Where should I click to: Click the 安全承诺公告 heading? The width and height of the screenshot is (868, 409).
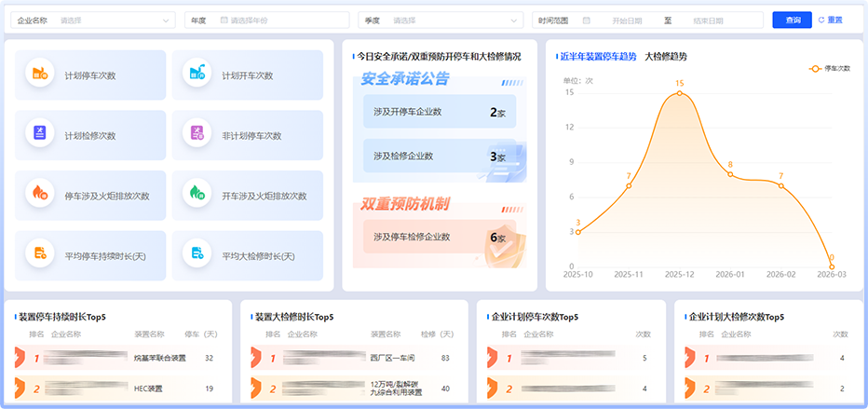(404, 79)
